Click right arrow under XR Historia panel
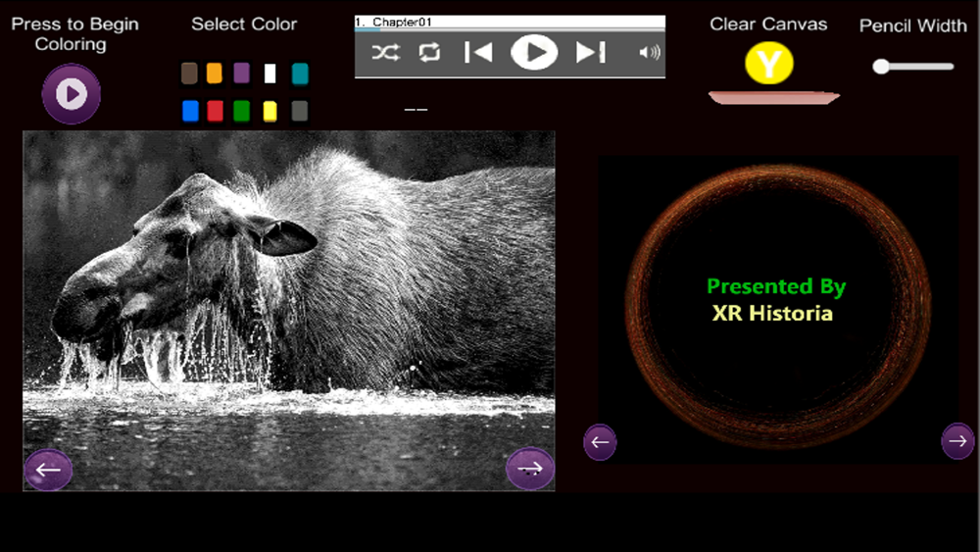The image size is (980, 552). tap(957, 441)
